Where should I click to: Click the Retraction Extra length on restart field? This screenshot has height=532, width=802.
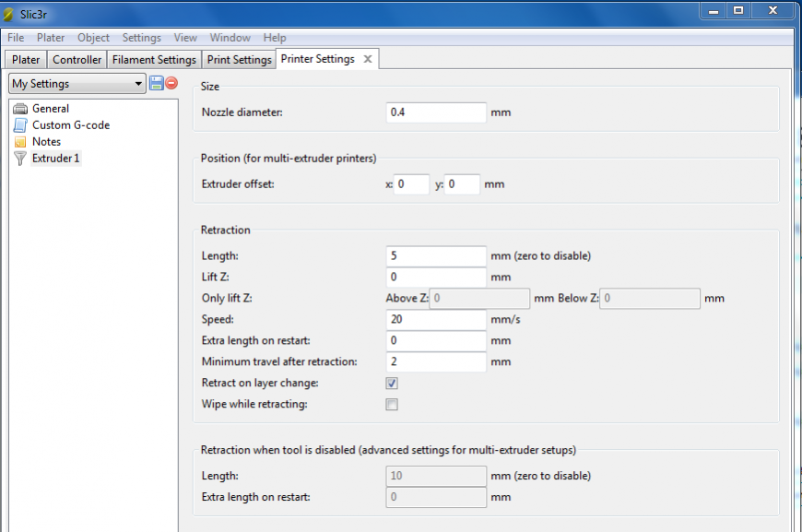coord(436,340)
